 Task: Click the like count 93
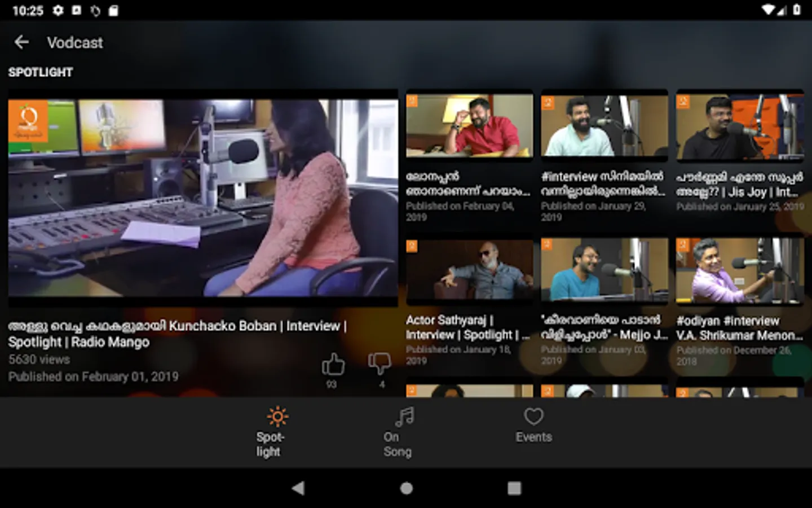(331, 384)
